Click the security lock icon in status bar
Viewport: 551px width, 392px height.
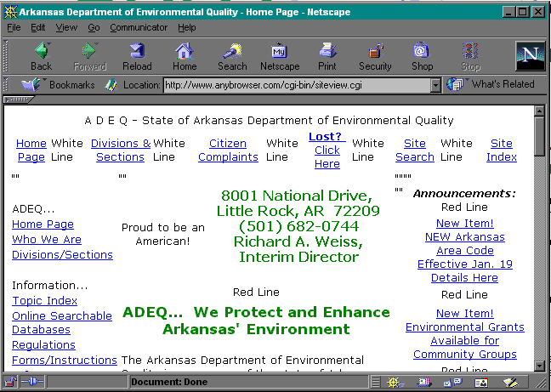click(x=11, y=382)
